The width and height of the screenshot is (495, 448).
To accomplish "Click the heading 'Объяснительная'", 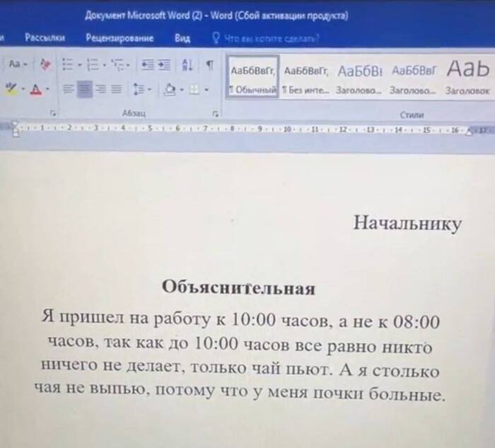I will coord(239,288).
